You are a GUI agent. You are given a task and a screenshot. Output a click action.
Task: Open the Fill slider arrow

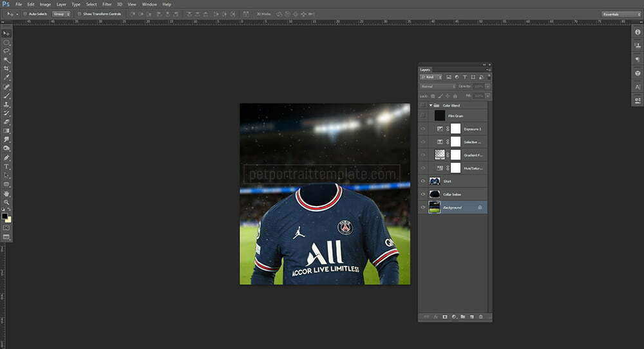coord(488,96)
